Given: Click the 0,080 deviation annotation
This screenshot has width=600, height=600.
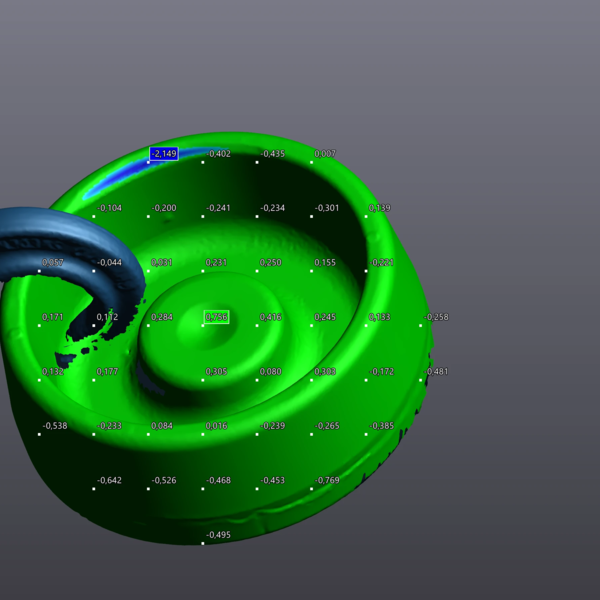Looking at the screenshot, I should coord(271,371).
